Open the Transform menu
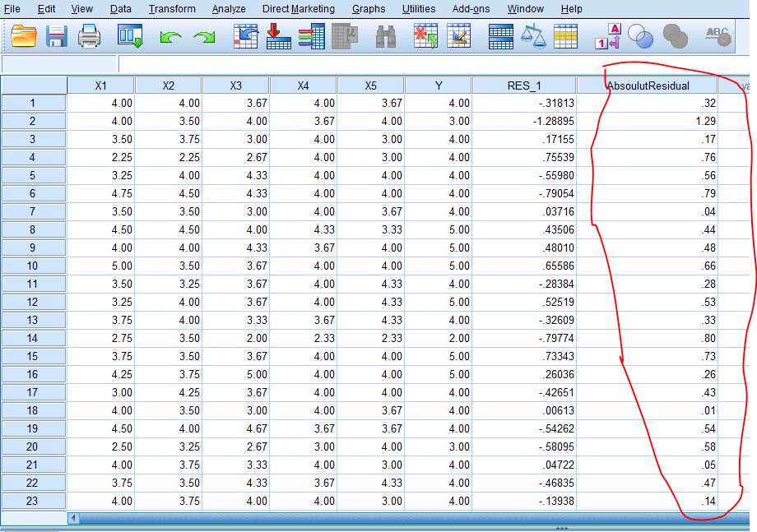Viewport: 757px width, 532px height. (172, 9)
